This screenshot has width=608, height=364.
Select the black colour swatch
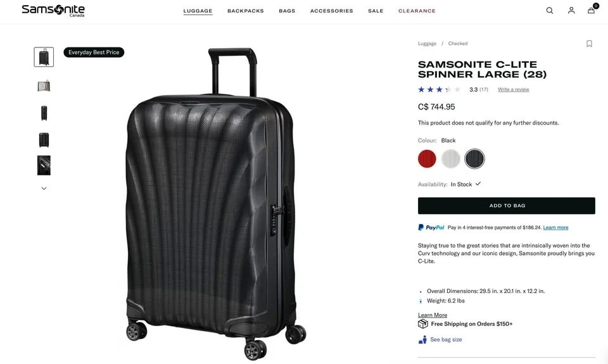click(475, 159)
